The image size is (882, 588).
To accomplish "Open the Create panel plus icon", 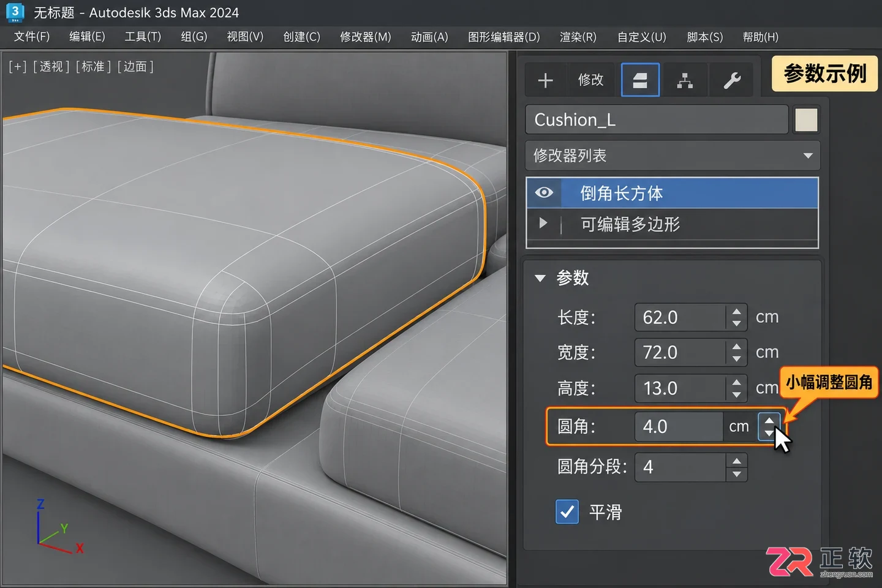I will click(545, 80).
